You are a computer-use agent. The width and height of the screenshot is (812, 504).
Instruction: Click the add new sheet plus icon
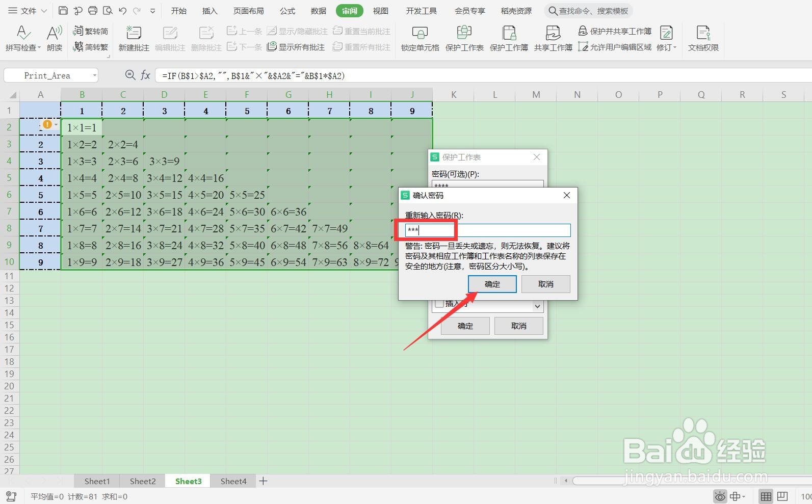263,481
